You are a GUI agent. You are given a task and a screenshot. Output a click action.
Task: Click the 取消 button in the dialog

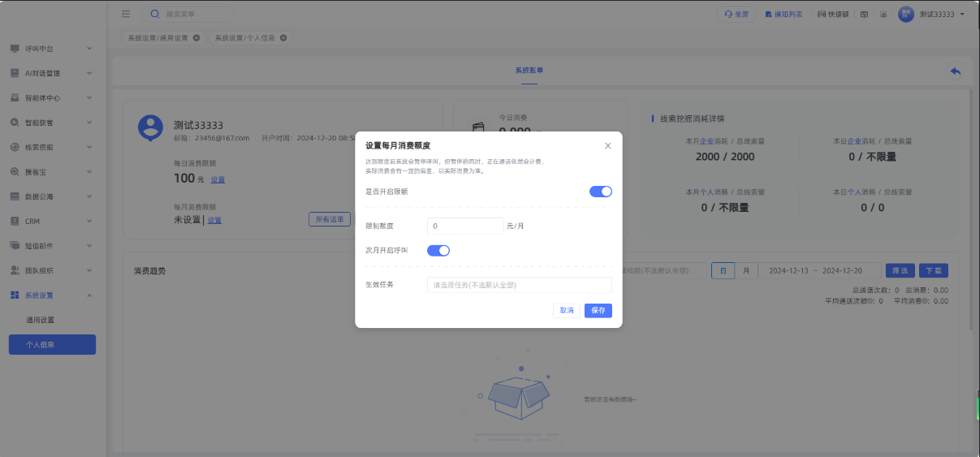(x=566, y=310)
